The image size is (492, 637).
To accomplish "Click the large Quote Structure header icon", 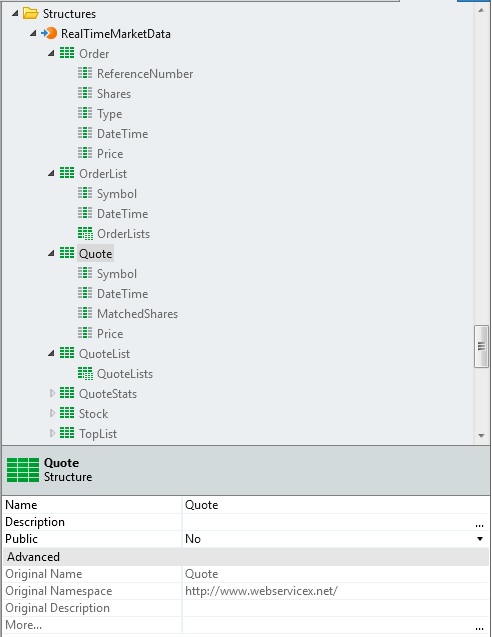I will click(23, 470).
